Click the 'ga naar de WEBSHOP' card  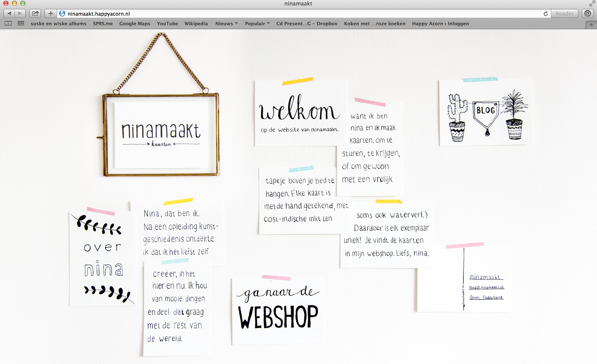[x=278, y=311]
